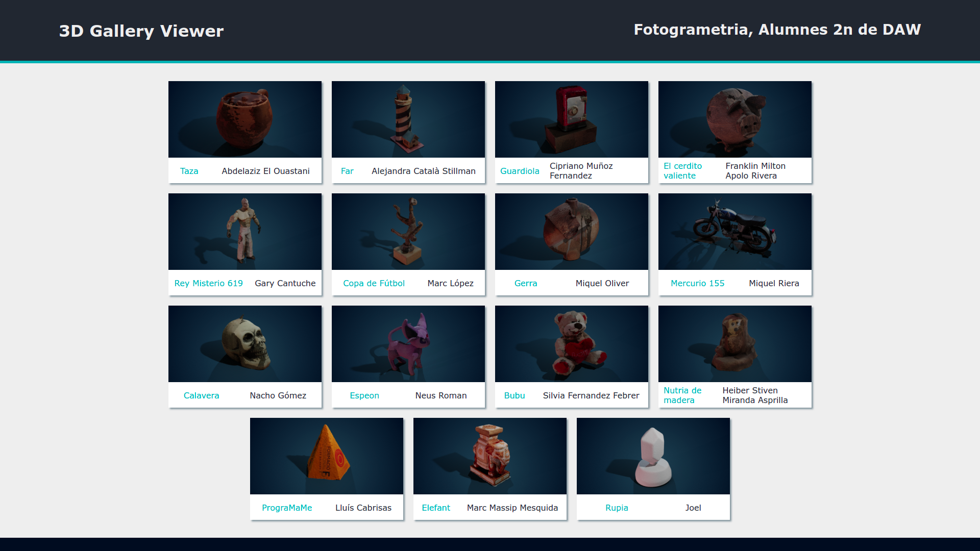Open the PrograMaMe model link

[287, 508]
